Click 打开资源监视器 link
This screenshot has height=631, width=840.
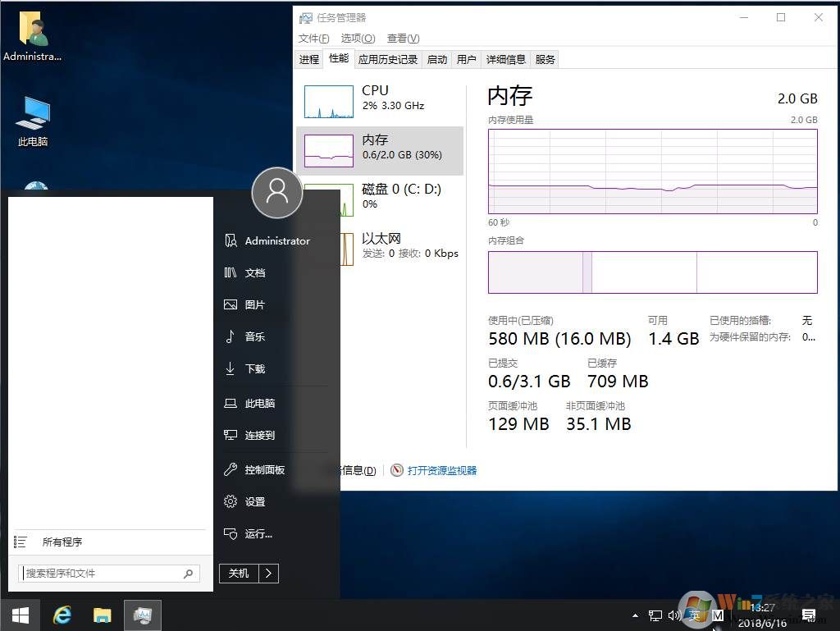tap(441, 470)
